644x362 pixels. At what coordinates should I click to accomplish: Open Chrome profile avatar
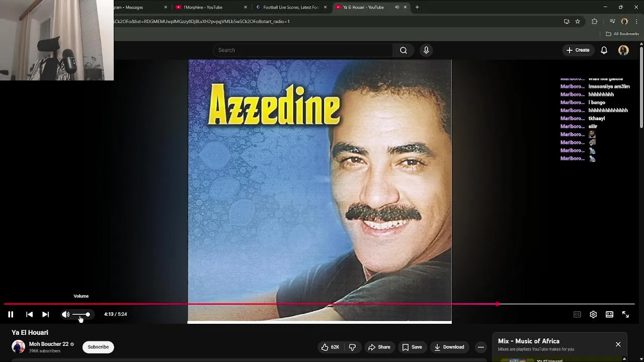click(x=624, y=22)
